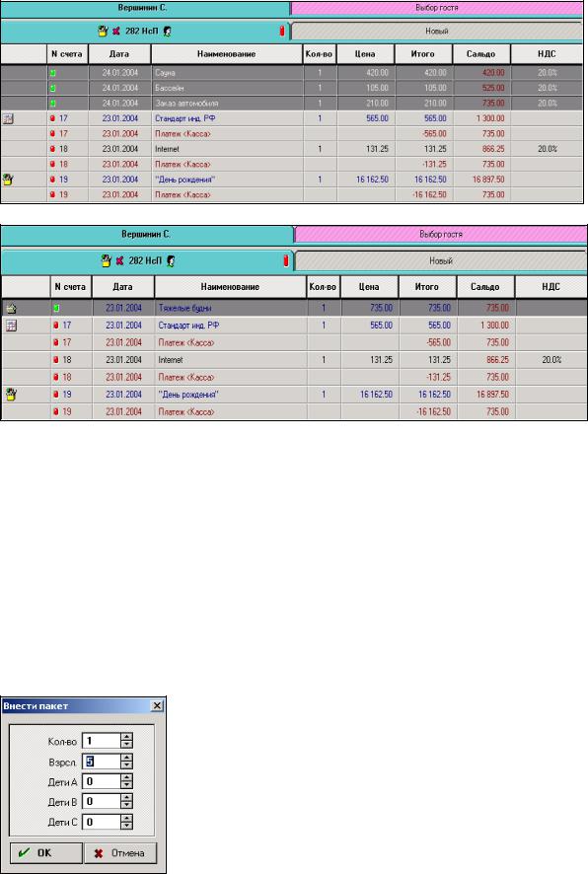This screenshot has height=874, width=588.
Task: Select the Вершинин С. tab in the upper panel
Action: click(x=145, y=8)
